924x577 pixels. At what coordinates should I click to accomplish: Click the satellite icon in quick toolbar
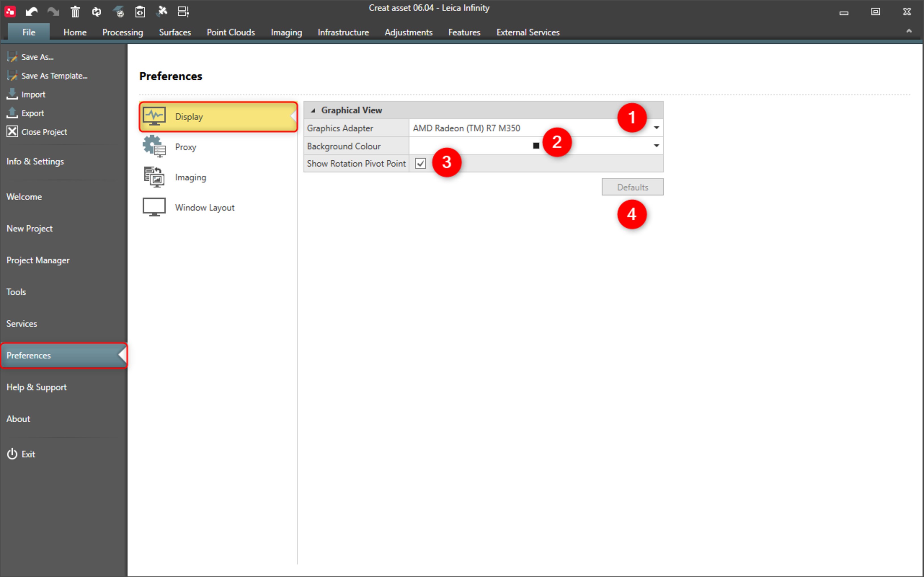162,11
